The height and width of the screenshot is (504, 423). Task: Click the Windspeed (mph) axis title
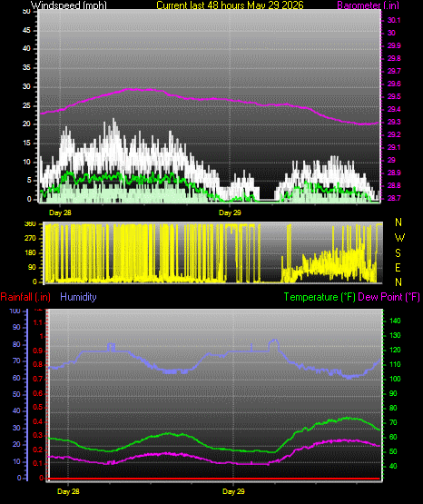click(69, 5)
